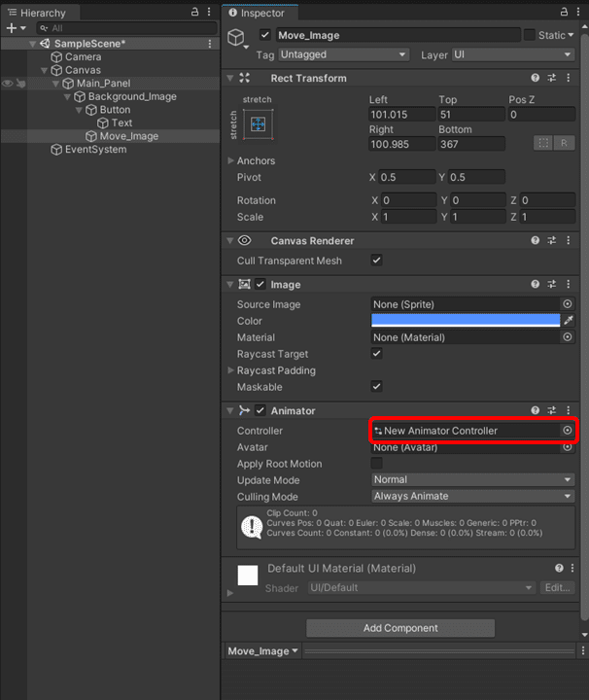Screen dimensions: 589x700
Task: Disable the Image component checkbox
Action: point(260,284)
